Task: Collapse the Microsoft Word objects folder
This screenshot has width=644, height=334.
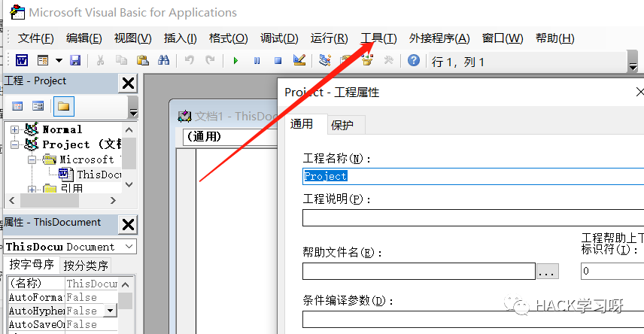Action: pos(32,159)
